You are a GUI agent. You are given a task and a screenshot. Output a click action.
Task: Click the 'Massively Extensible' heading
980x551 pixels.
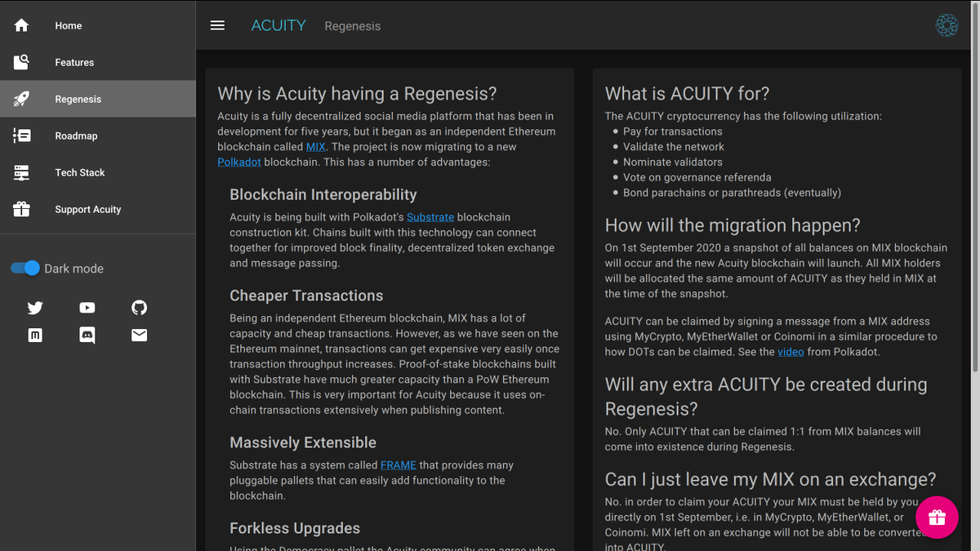pos(303,442)
